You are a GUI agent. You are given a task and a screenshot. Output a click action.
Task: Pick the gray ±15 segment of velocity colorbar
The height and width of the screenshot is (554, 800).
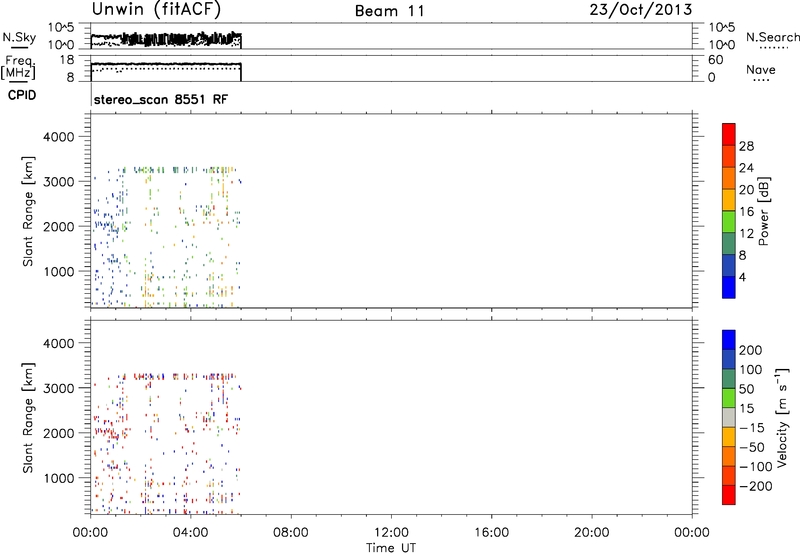pos(729,417)
